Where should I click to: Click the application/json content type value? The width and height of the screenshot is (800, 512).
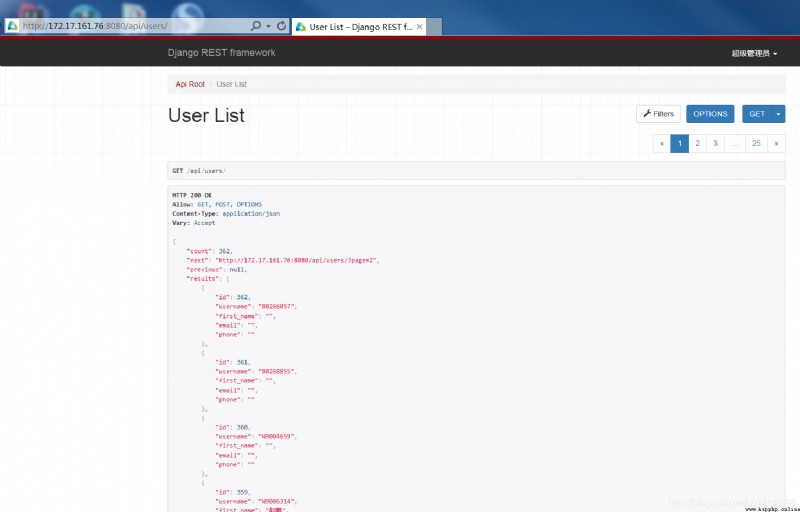pos(251,214)
